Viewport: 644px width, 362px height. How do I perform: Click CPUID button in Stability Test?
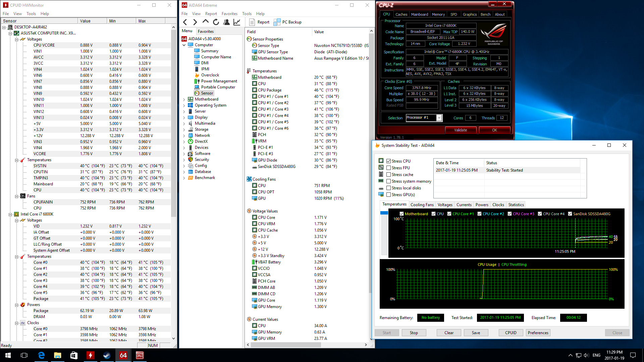pos(511,333)
